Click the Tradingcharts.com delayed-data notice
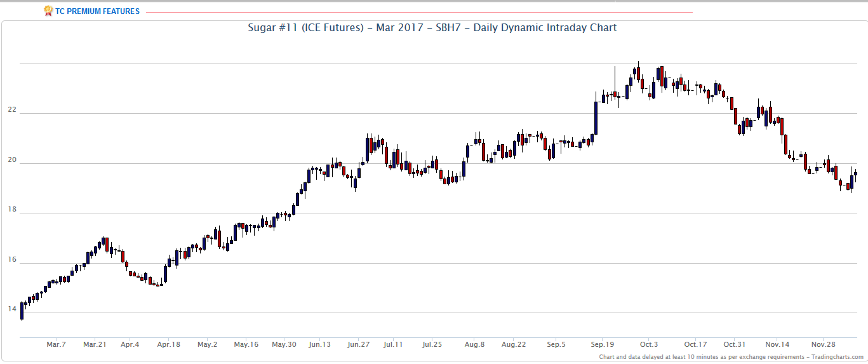868x364 pixels. coord(731,357)
